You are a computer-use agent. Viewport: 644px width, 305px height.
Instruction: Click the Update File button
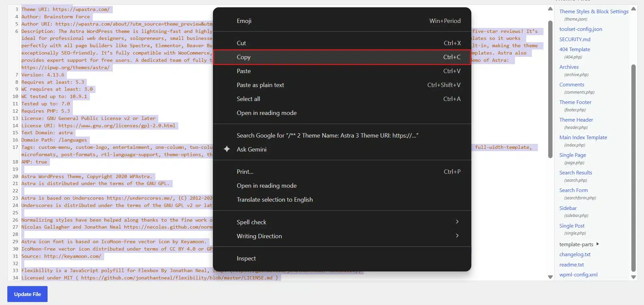click(x=27, y=294)
